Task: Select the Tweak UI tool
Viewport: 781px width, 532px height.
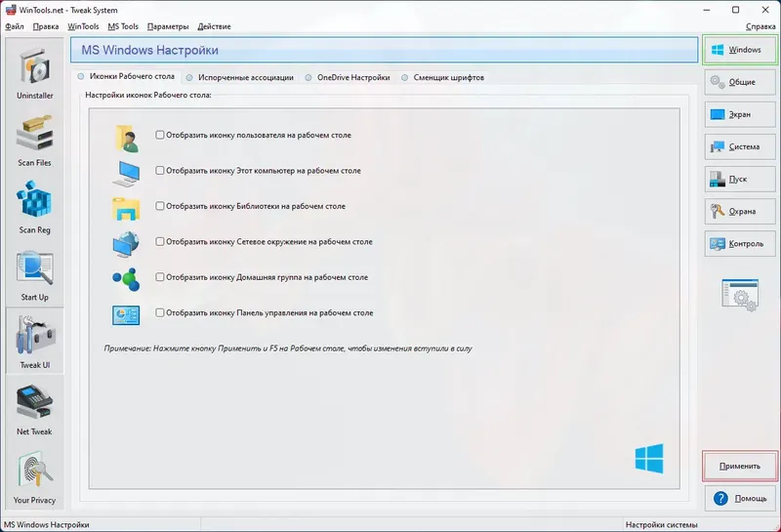Action: click(x=35, y=342)
